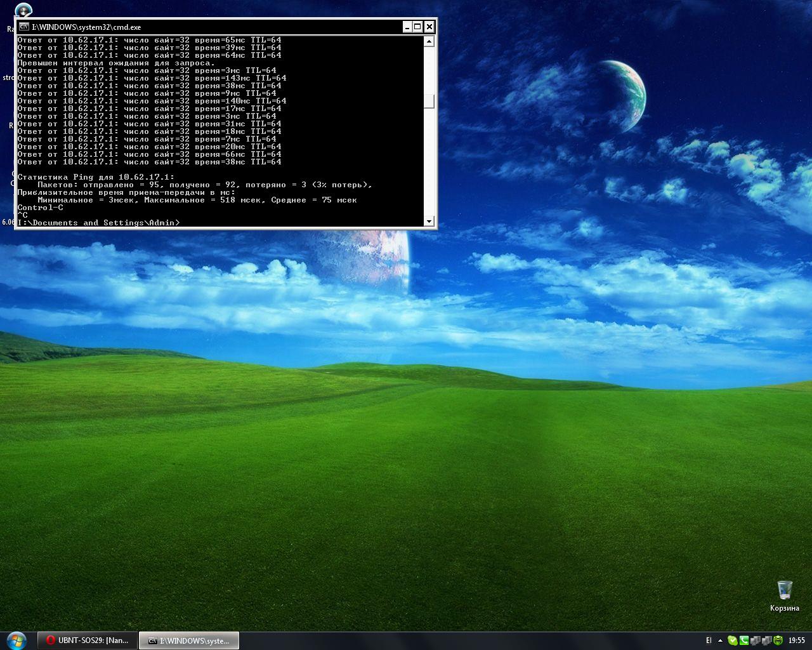
Task: Click the 'Control-C' line in cmd
Action: point(40,208)
